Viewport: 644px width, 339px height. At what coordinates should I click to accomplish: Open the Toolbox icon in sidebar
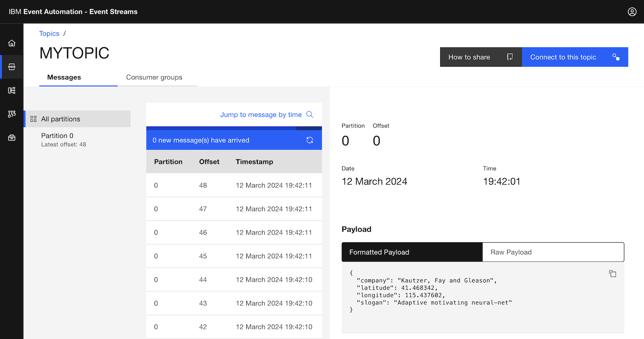(12, 138)
